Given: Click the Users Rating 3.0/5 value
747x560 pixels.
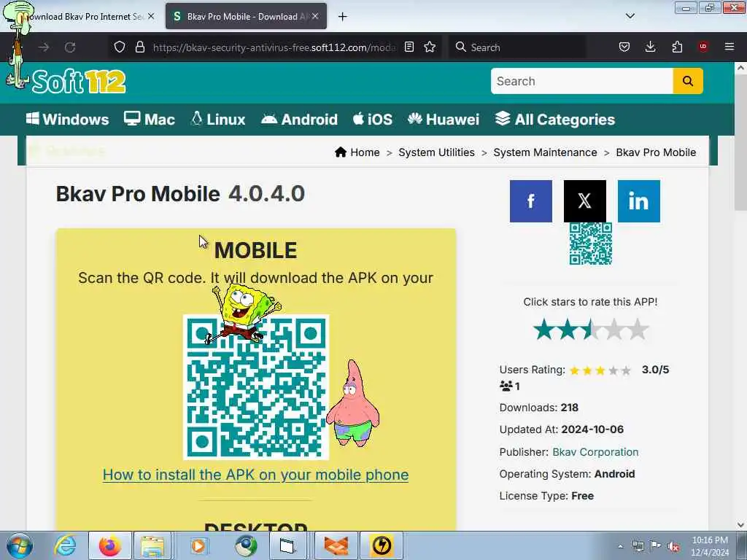Looking at the screenshot, I should coord(655,370).
